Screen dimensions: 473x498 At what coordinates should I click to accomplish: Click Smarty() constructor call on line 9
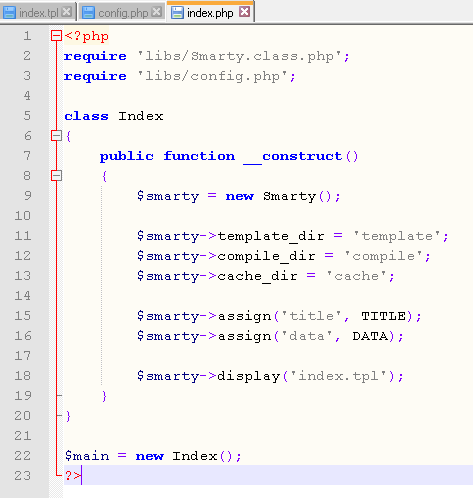(297, 196)
